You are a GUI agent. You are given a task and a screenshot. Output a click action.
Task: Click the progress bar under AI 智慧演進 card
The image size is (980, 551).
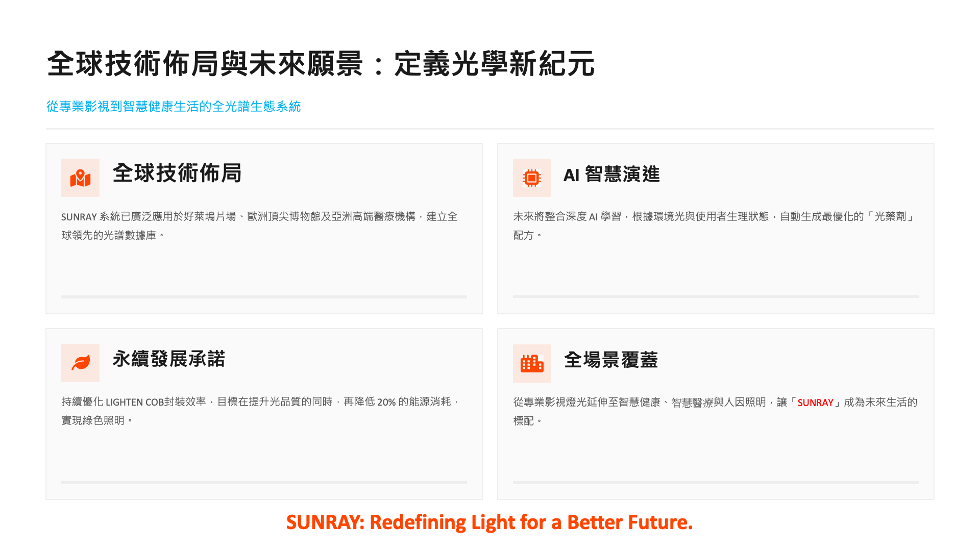click(x=716, y=296)
